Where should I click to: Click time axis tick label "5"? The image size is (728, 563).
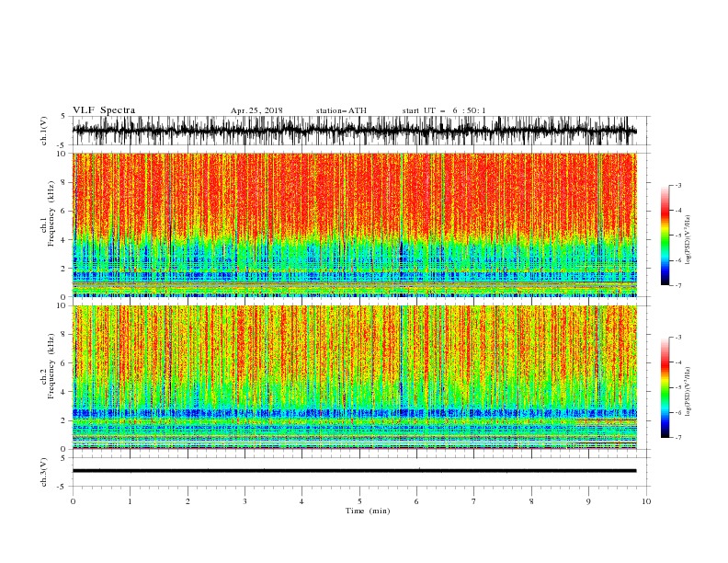point(359,501)
